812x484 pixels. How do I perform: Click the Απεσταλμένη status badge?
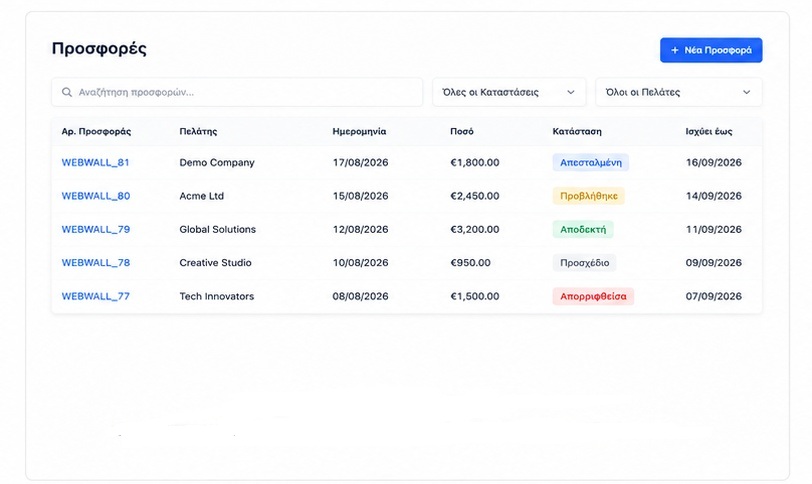coord(591,163)
